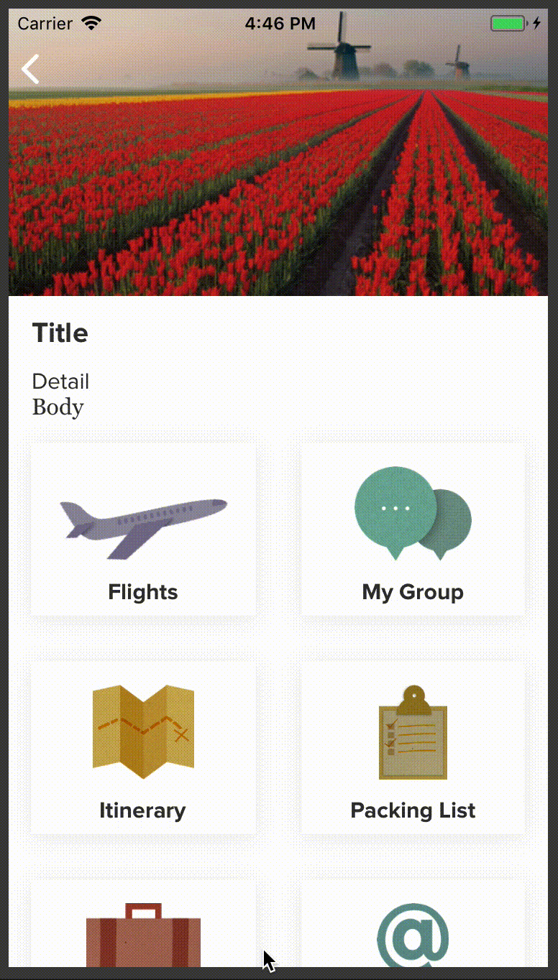Tap the green at-sign icon
Viewport: 558px width, 980px height.
tap(413, 934)
